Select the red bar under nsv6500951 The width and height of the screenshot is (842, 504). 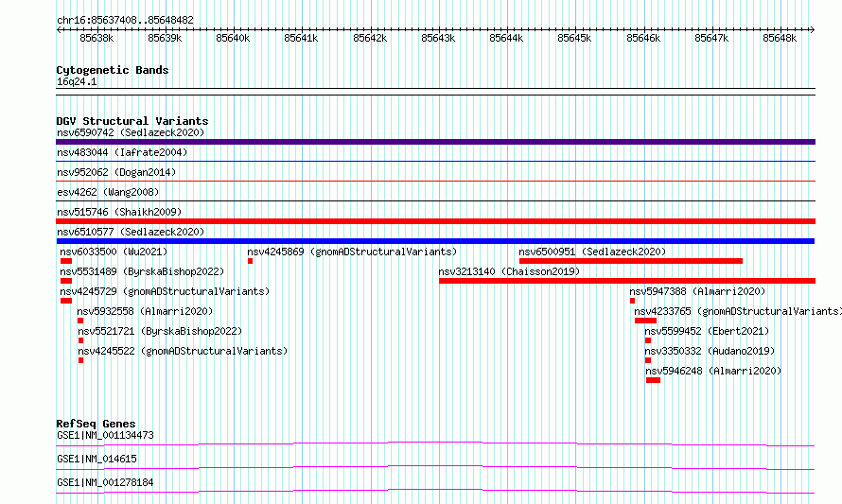click(x=631, y=261)
